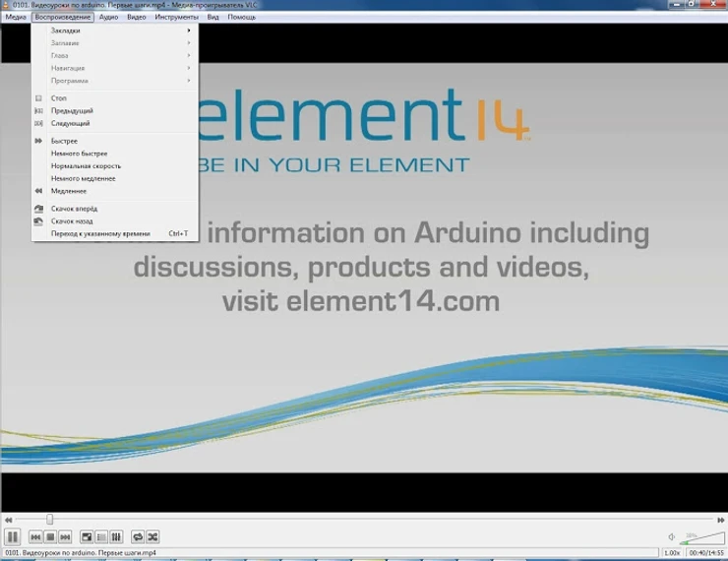The width and height of the screenshot is (728, 561).
Task: Select Быстрее menu entry
Action: pos(115,141)
